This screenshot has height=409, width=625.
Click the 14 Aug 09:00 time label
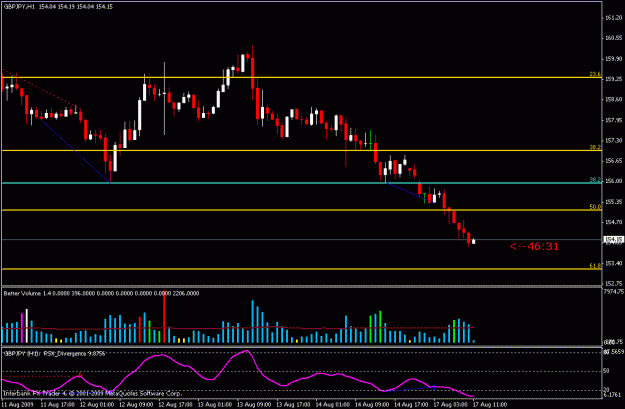[370, 405]
